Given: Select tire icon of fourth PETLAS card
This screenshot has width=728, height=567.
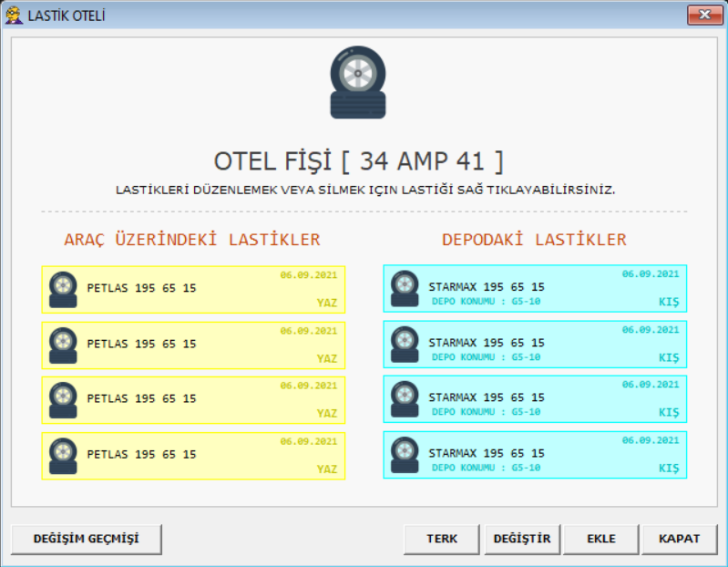Looking at the screenshot, I should [63, 456].
